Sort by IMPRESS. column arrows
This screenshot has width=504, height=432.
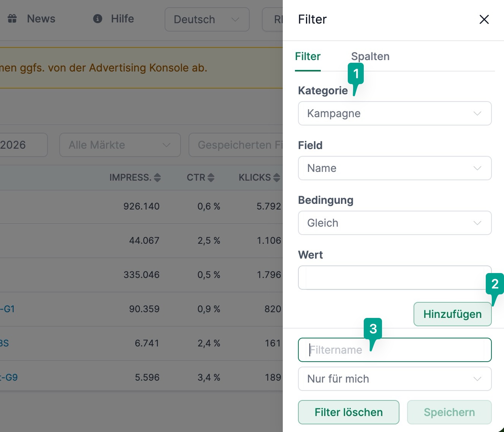157,178
